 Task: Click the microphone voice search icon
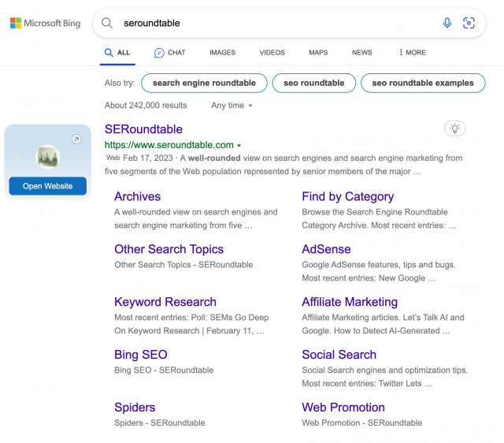447,23
